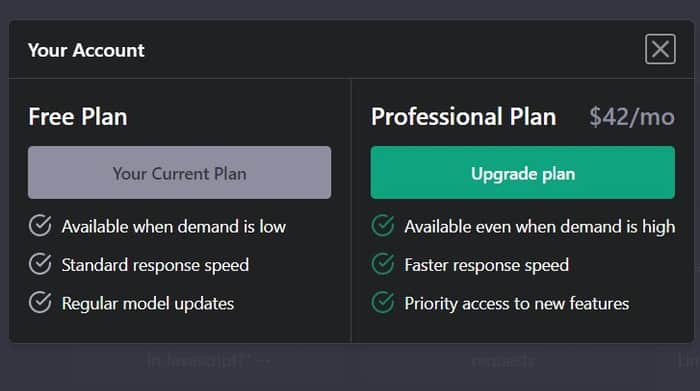The height and width of the screenshot is (391, 700).
Task: Click green checkmark beside Available even when demand is high
Action: [x=383, y=226]
